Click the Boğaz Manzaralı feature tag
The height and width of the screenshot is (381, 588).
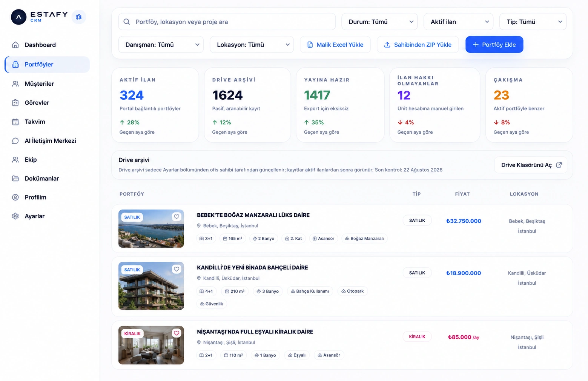[364, 239]
